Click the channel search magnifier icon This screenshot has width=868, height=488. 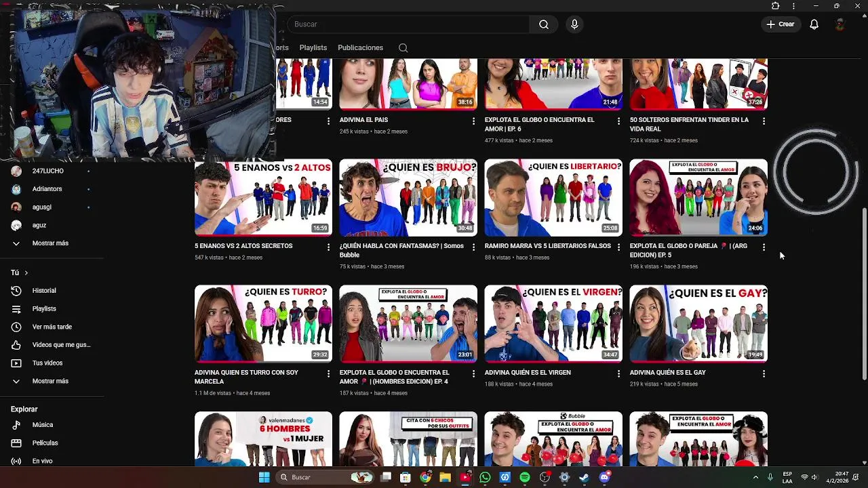point(403,47)
